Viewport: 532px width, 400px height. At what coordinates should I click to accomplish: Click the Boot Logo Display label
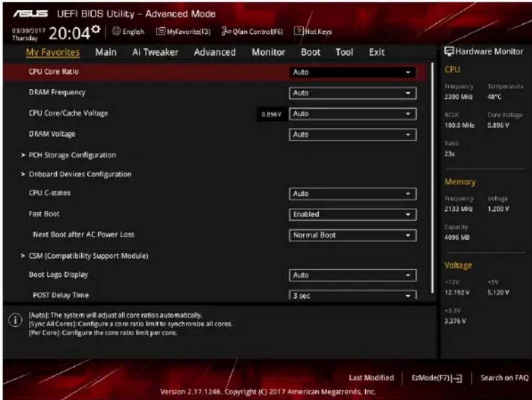click(x=58, y=275)
